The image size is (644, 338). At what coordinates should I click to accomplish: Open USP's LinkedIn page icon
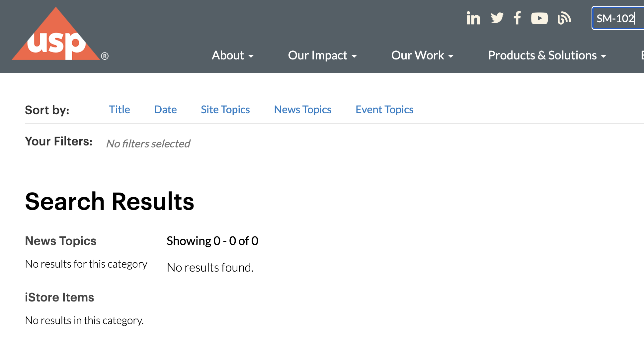coord(473,18)
